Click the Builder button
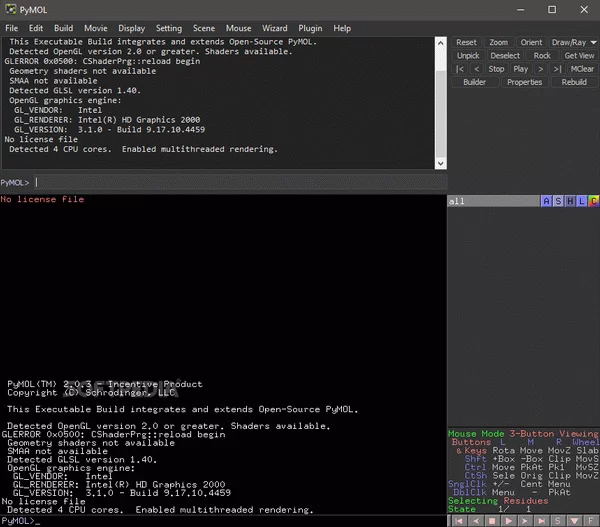This screenshot has height=527, width=600. pos(474,82)
